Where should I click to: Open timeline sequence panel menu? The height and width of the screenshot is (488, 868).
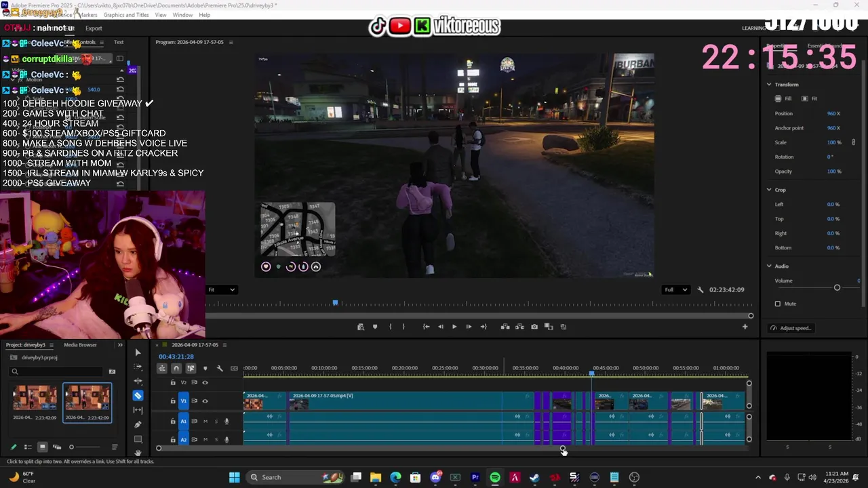point(225,345)
